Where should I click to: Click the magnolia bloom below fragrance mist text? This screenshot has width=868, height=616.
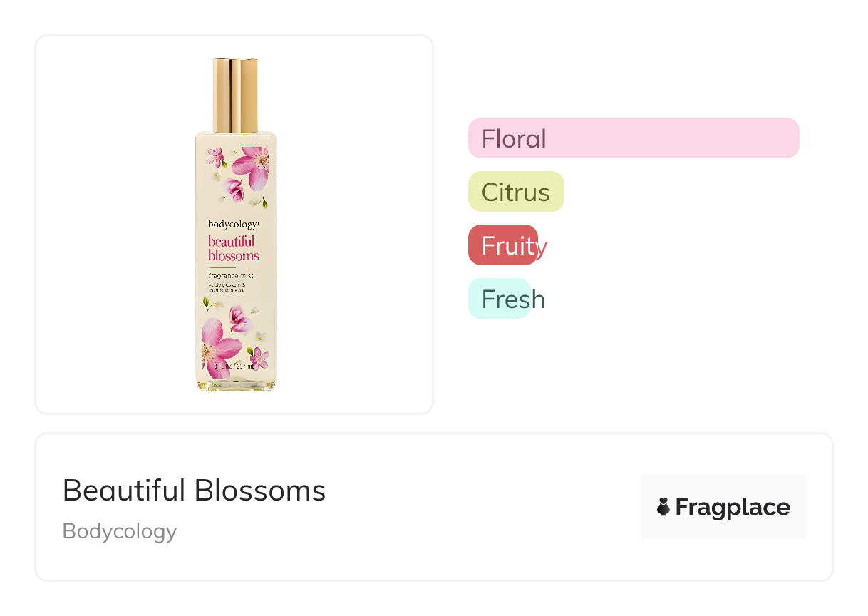point(239,319)
